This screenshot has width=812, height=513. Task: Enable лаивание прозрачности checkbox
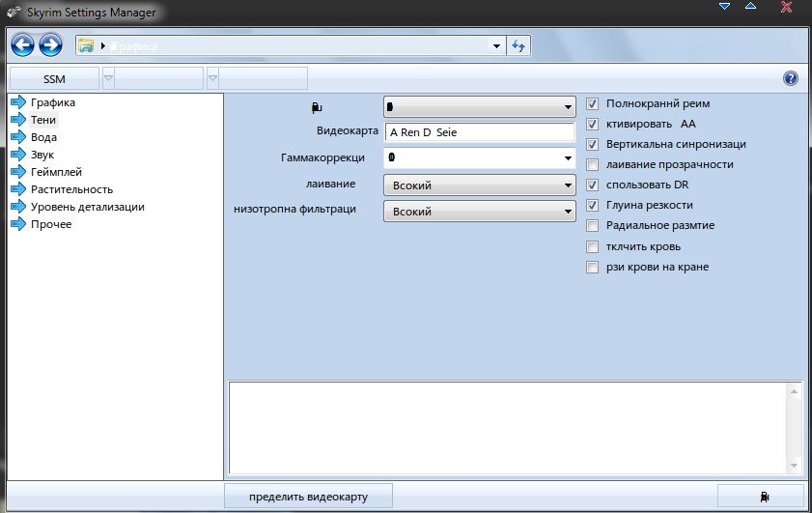pos(592,165)
